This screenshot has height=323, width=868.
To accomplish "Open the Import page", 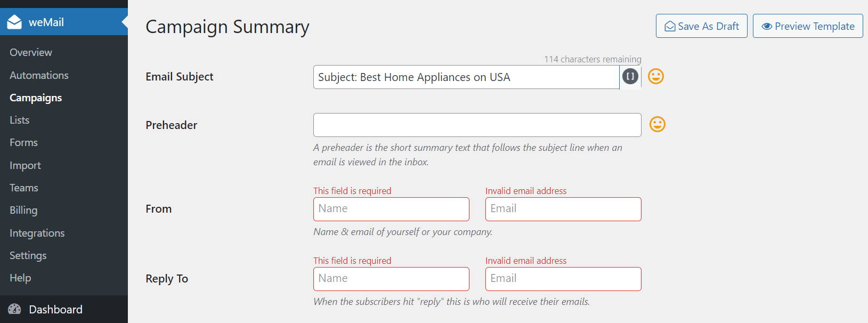I will 25,165.
